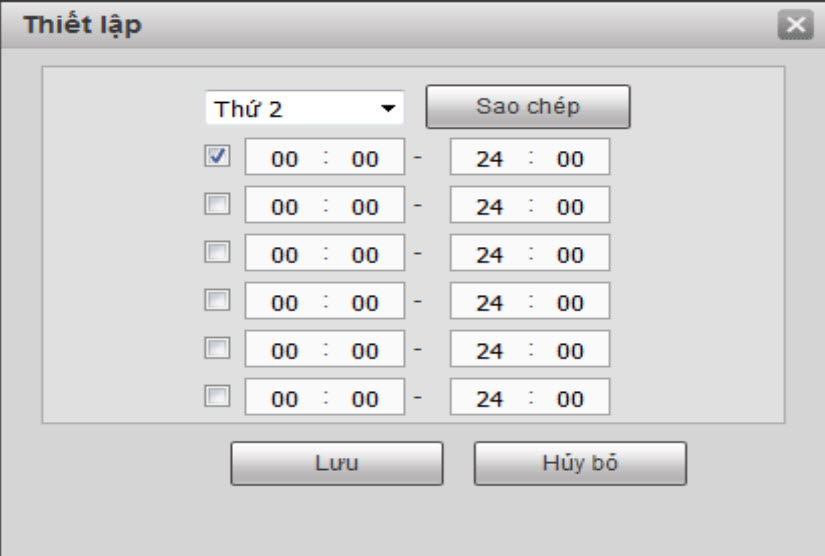This screenshot has height=556, width=825.
Task: Select the second row start minutes field
Action: [x=365, y=207]
